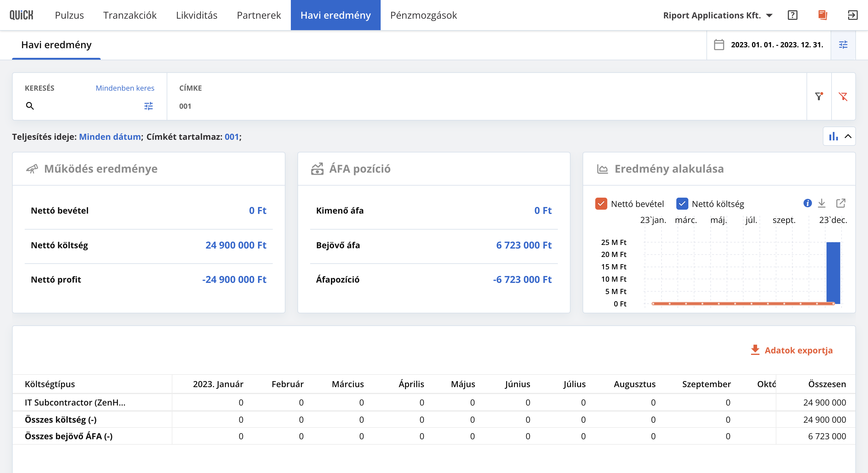Click the Kimenő áfa 0 Ft value
The width and height of the screenshot is (868, 473).
543,211
